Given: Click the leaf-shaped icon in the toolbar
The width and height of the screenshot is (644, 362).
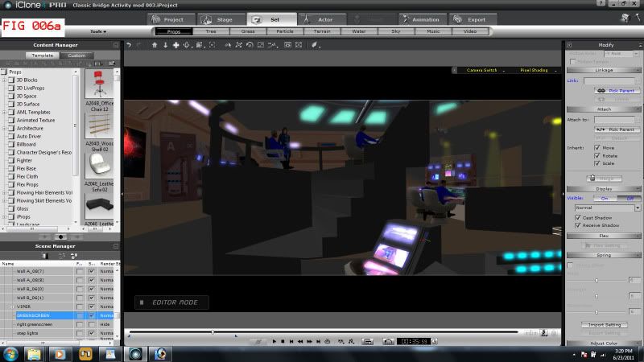Looking at the screenshot, I should (314, 45).
